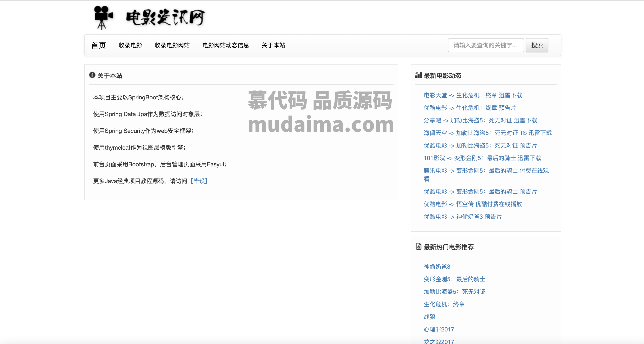Image resolution: width=644 pixels, height=344 pixels.
Task: Click the 电影资讯网 calligraphy site title
Action: (x=165, y=18)
